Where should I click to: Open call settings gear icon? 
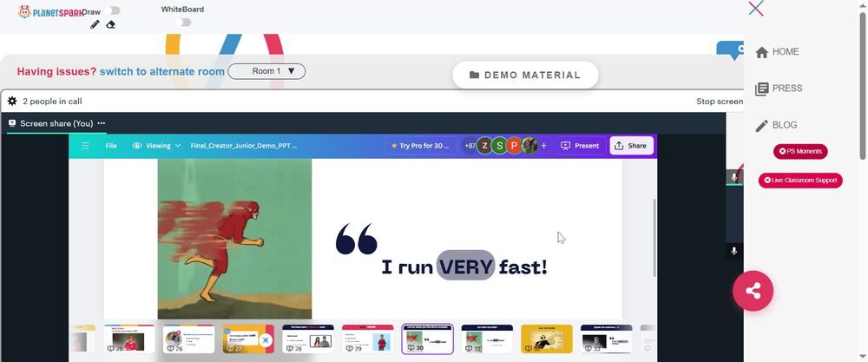(11, 102)
